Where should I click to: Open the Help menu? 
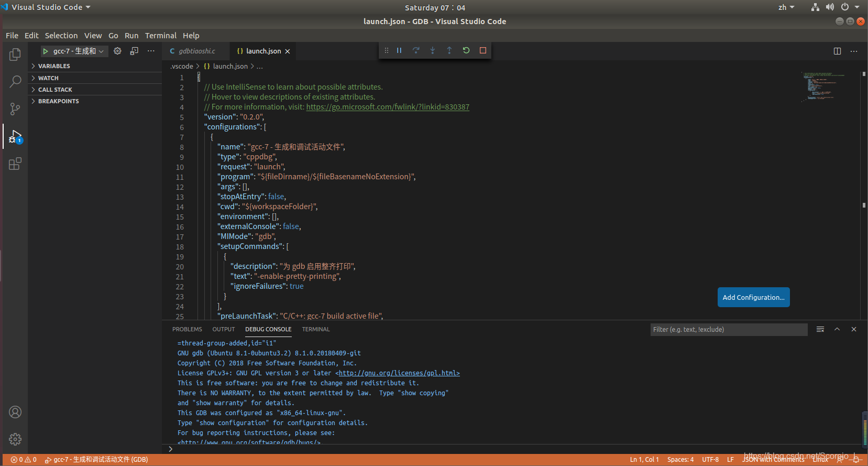coord(191,36)
